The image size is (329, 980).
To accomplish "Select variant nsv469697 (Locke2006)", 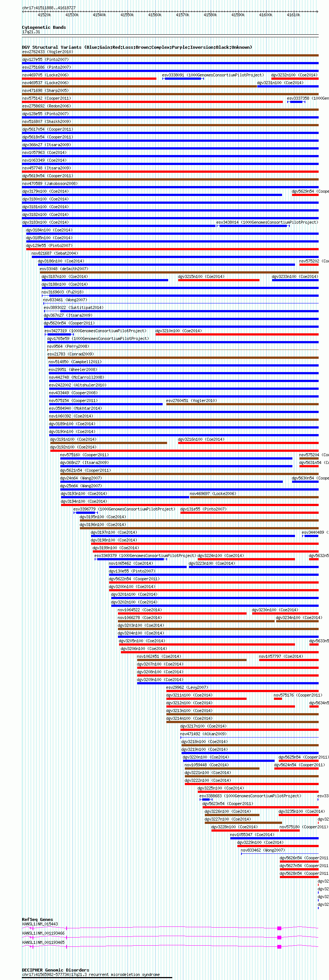I will tap(213, 494).
